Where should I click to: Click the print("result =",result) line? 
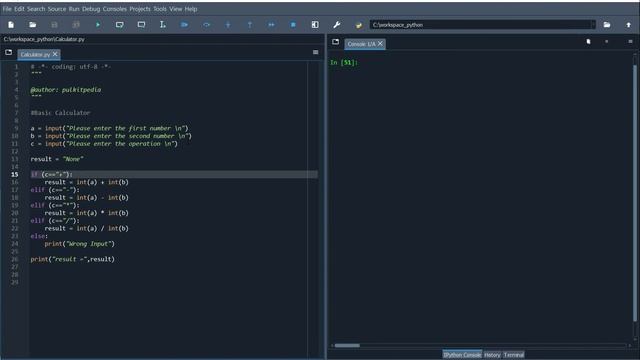(x=73, y=259)
